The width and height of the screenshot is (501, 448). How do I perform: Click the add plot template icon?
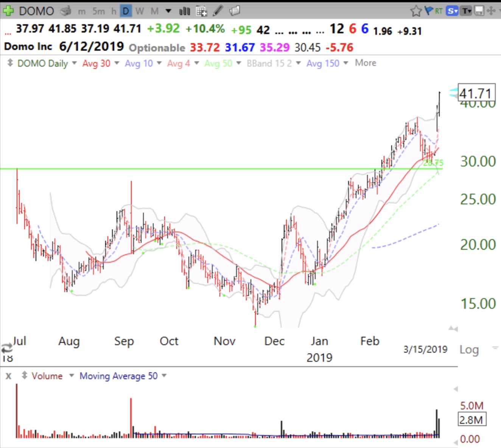pyautogui.click(x=201, y=11)
